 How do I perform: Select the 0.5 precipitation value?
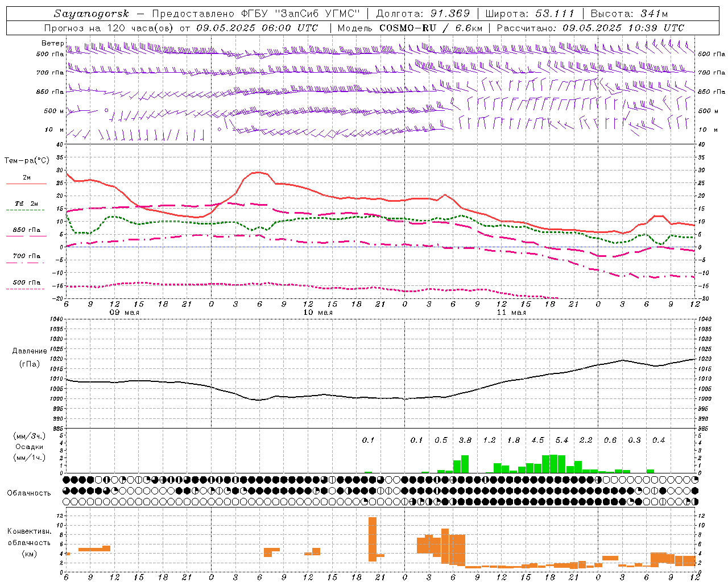coord(441,440)
